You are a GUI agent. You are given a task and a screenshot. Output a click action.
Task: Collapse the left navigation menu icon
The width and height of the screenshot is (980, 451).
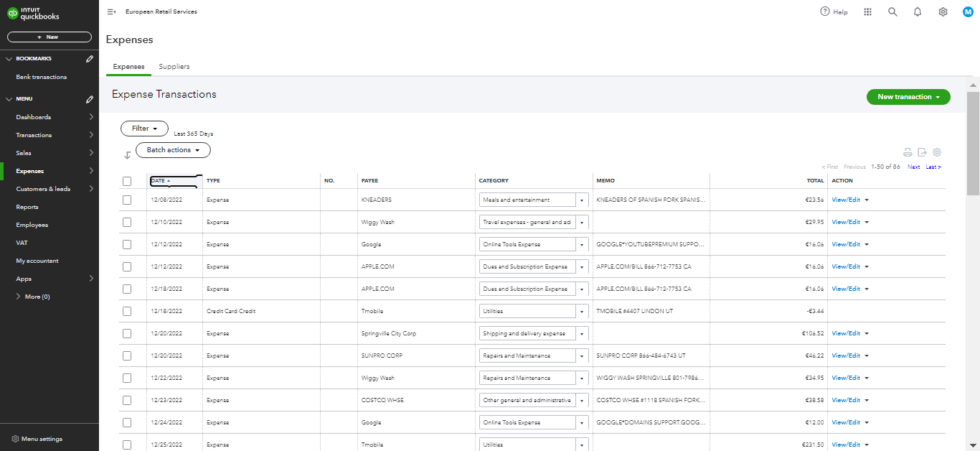pos(111,12)
